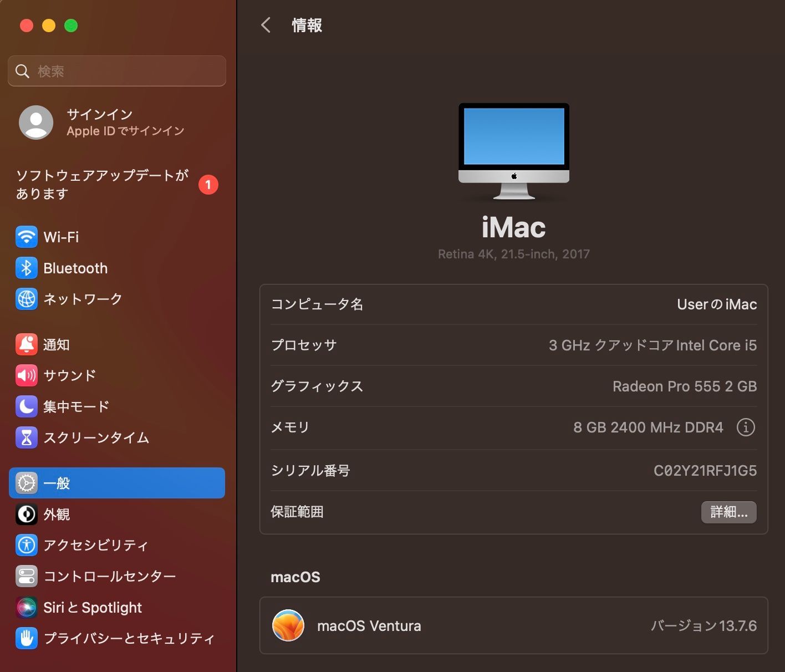Select 外観 label in sidebar

point(57,514)
